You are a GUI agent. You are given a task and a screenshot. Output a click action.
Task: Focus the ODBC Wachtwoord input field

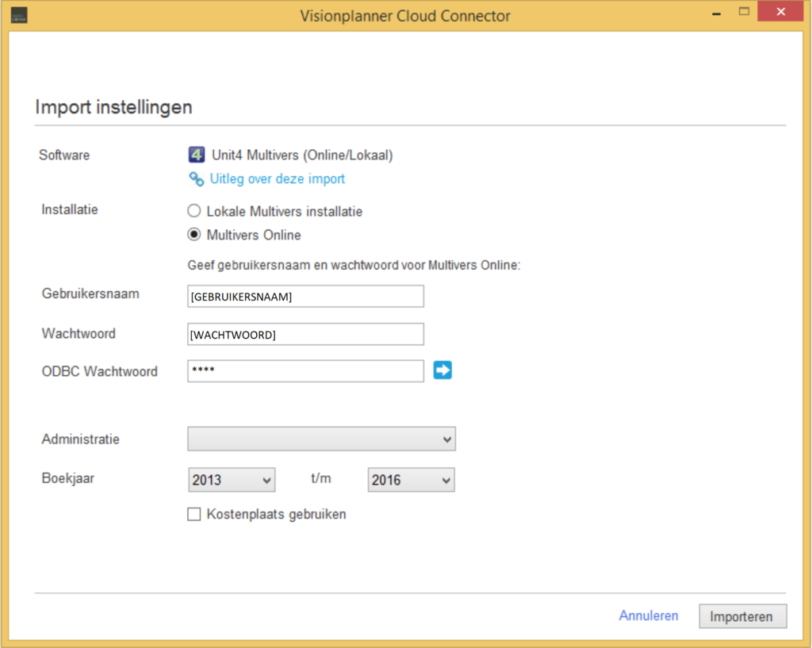coord(305,371)
